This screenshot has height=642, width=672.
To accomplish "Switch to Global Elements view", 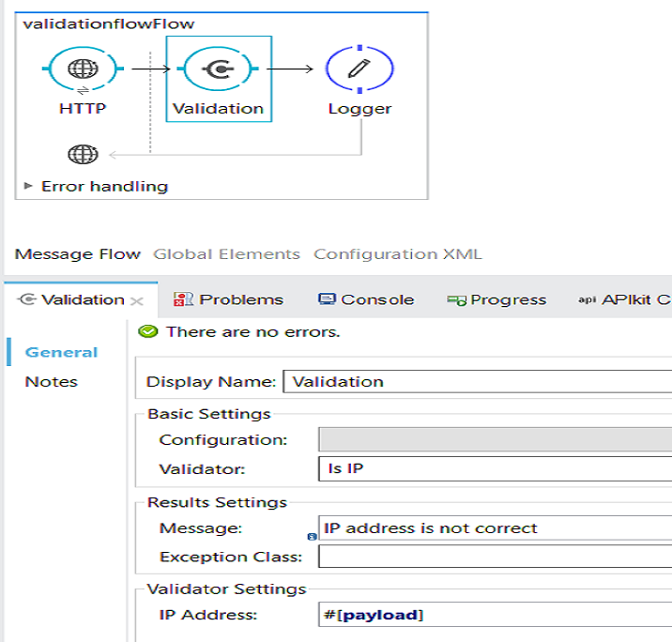I will pyautogui.click(x=226, y=253).
